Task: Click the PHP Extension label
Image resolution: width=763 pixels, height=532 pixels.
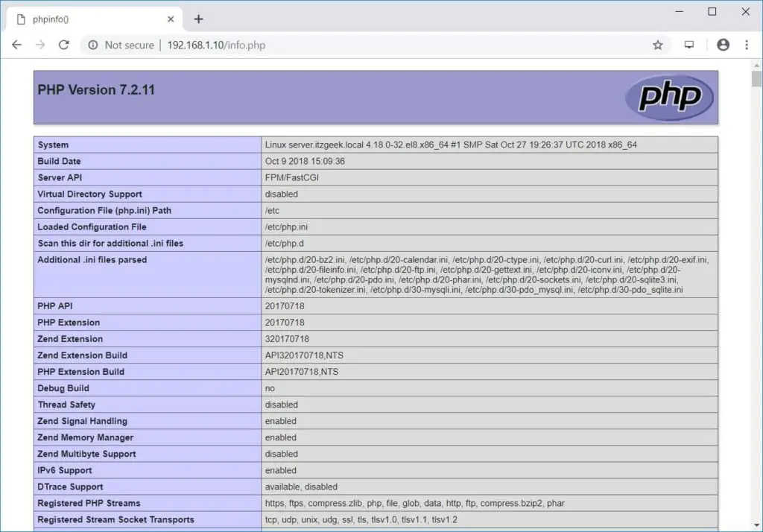Action: tap(68, 322)
